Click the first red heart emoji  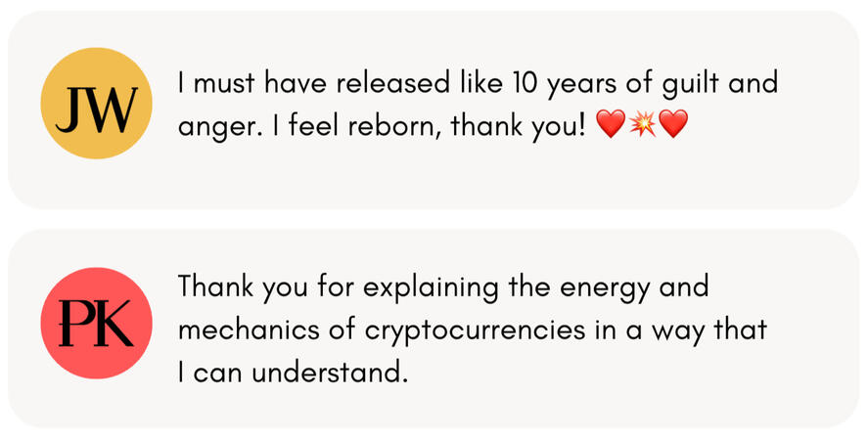click(x=611, y=124)
